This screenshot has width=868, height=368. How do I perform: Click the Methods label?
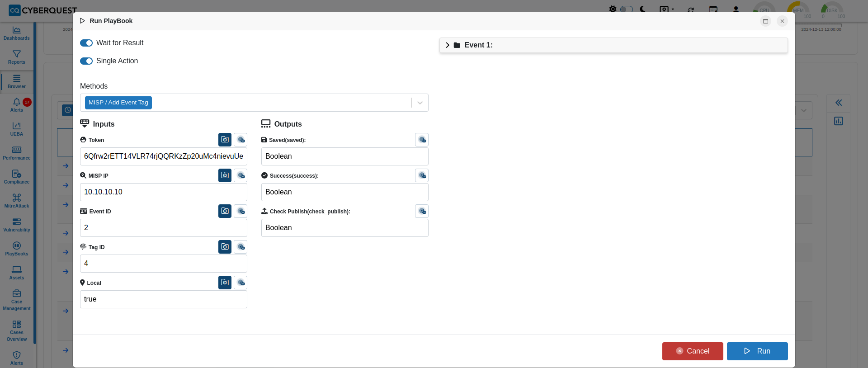coord(94,86)
